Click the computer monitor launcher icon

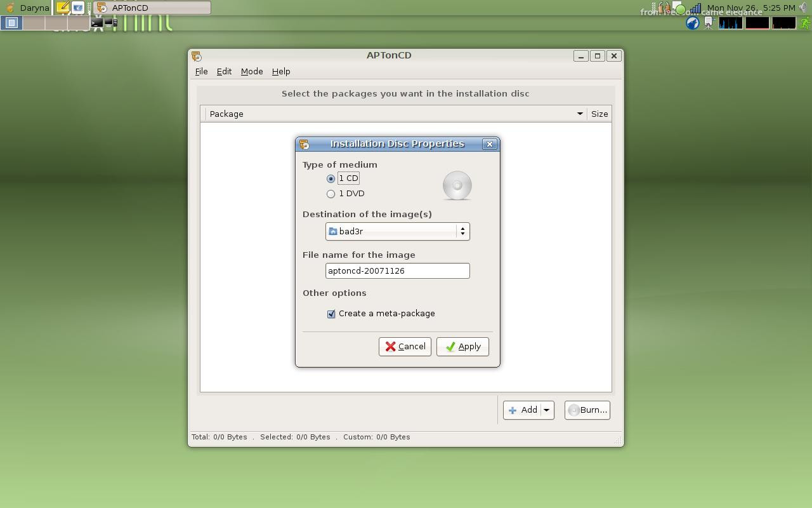point(111,22)
